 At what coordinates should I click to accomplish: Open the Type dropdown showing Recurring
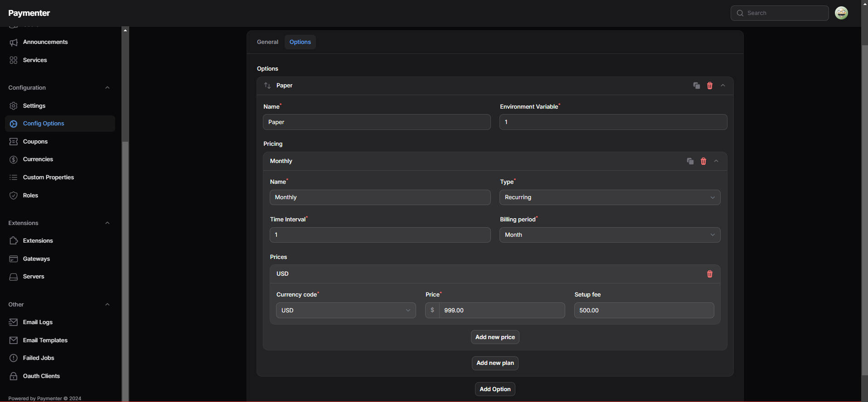click(x=609, y=197)
